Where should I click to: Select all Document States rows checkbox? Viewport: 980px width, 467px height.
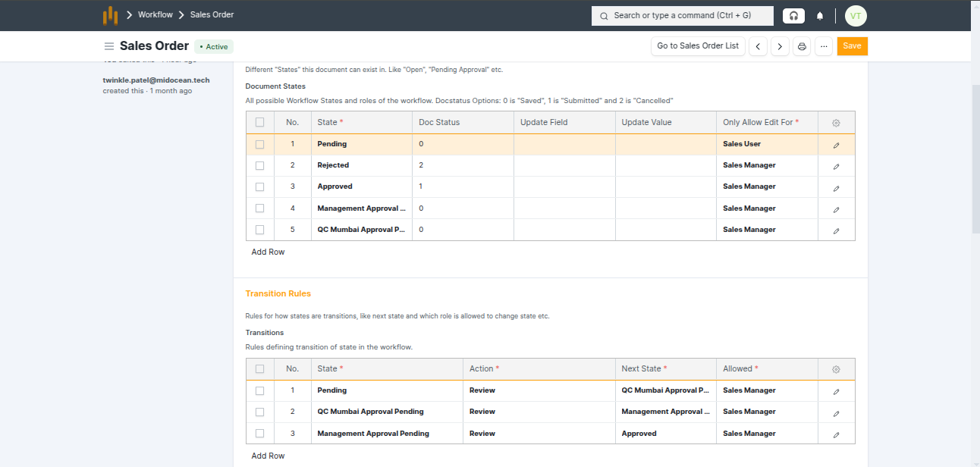[x=260, y=122]
